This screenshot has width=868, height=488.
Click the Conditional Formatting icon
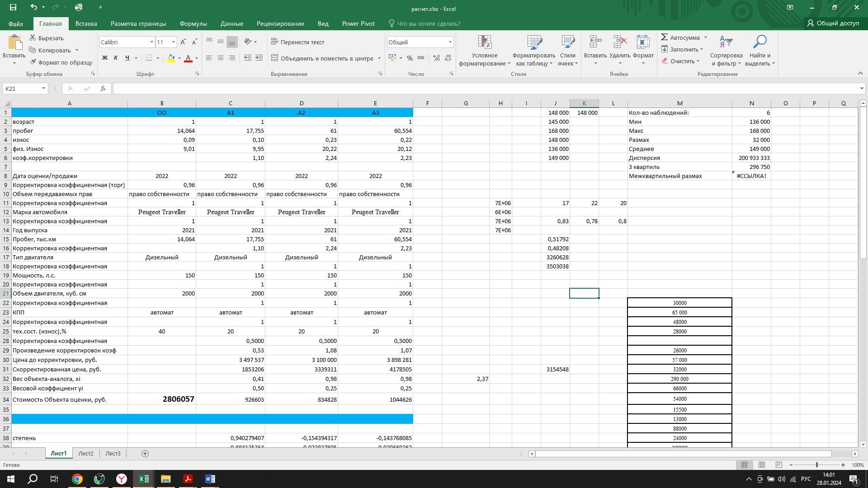pyautogui.click(x=484, y=43)
